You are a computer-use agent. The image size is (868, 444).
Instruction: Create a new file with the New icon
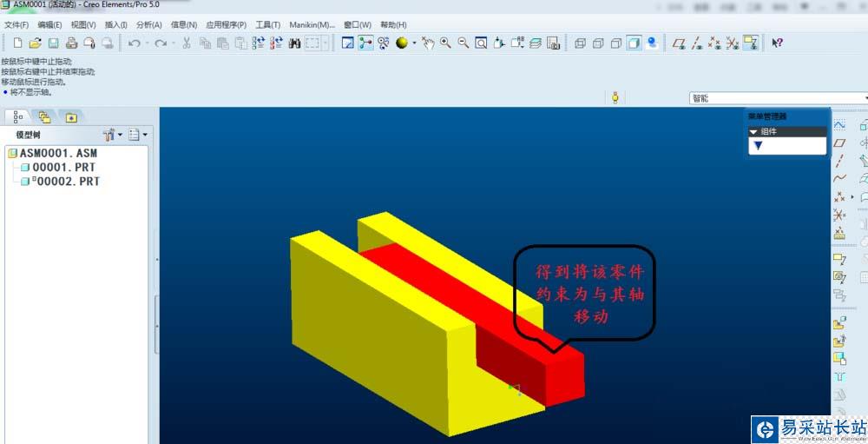click(17, 43)
